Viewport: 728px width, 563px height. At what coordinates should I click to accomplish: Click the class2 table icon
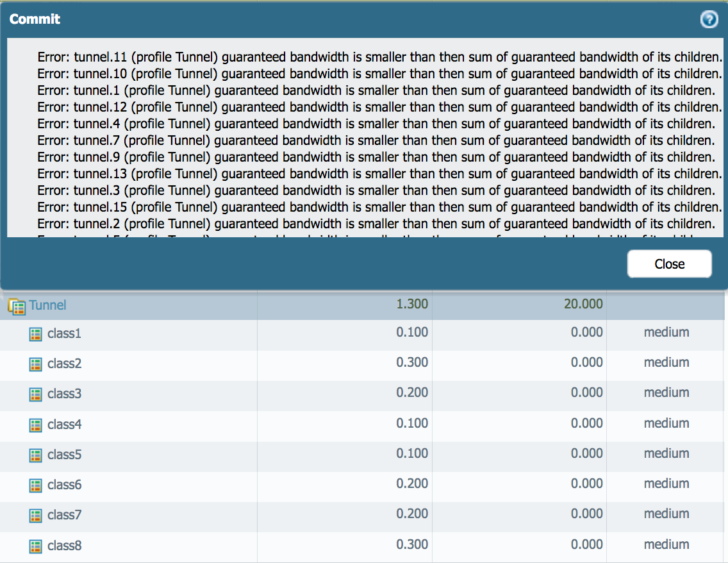[x=35, y=364]
